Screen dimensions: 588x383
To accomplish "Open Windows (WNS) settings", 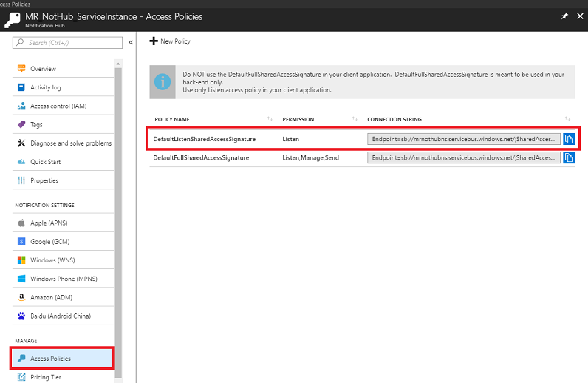I will point(50,260).
